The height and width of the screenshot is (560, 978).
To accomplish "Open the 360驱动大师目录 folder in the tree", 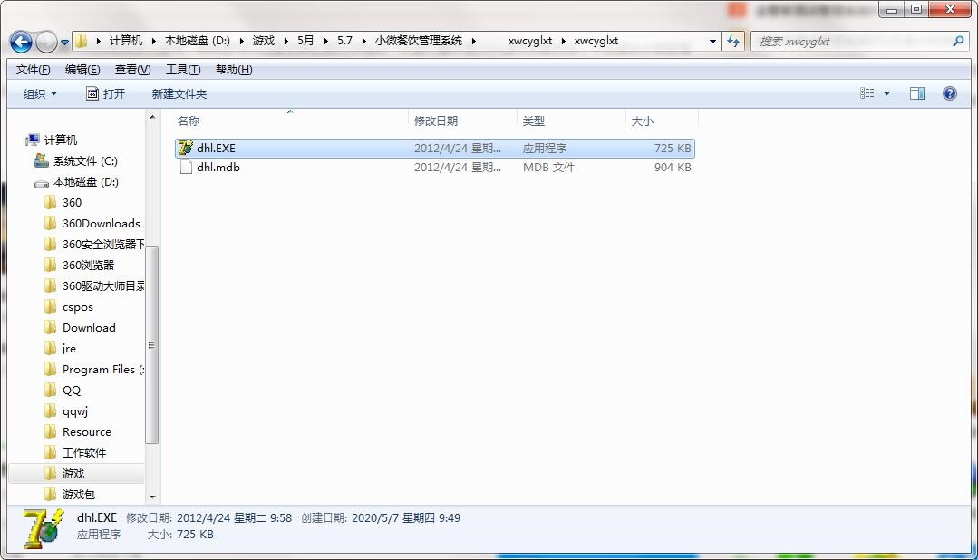I will [x=103, y=285].
